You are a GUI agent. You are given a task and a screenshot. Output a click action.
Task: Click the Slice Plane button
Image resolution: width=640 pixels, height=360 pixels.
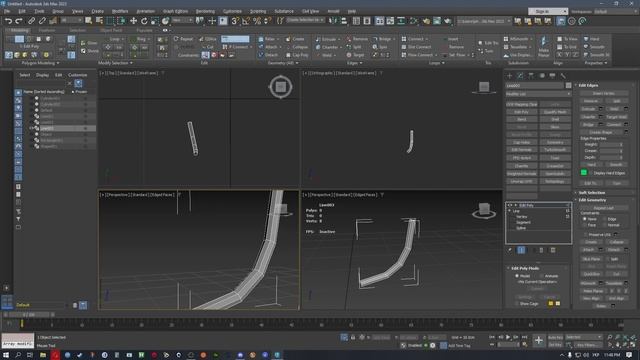coord(591,259)
